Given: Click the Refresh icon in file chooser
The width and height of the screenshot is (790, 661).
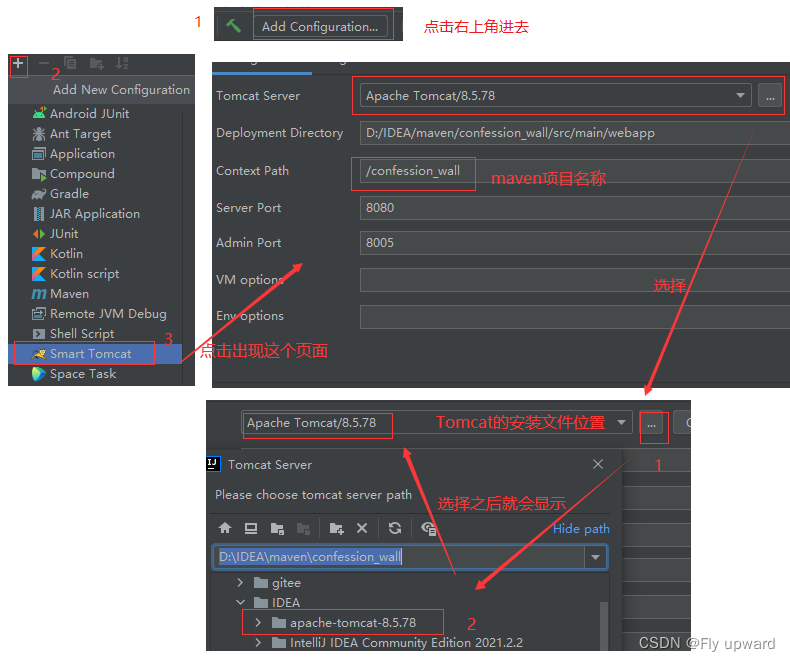Looking at the screenshot, I should (x=395, y=528).
